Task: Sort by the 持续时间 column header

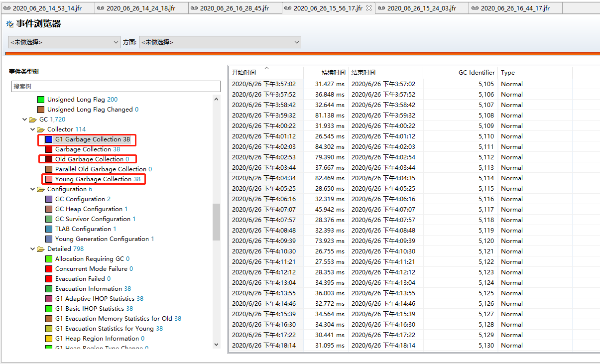Action: click(x=326, y=73)
